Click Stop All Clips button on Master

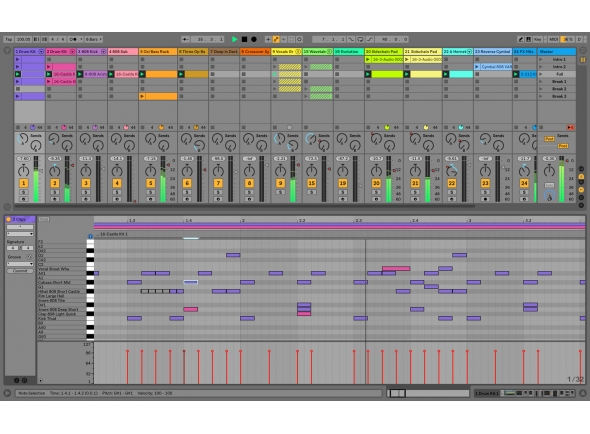point(541,127)
